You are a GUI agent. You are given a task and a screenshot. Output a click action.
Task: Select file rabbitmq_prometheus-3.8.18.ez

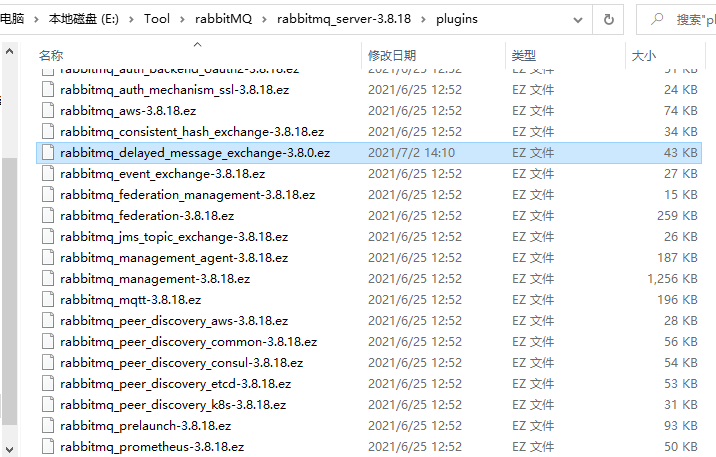pos(152,446)
